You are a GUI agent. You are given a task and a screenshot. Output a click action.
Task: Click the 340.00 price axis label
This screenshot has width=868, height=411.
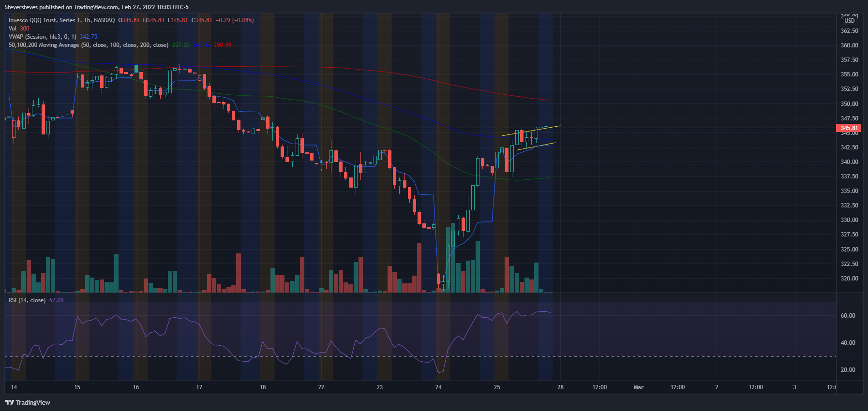pos(850,162)
